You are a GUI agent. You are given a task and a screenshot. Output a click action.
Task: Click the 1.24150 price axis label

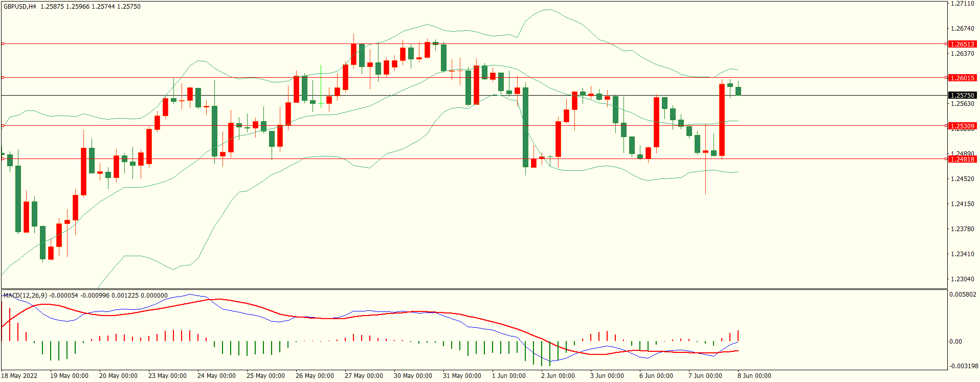(962, 204)
